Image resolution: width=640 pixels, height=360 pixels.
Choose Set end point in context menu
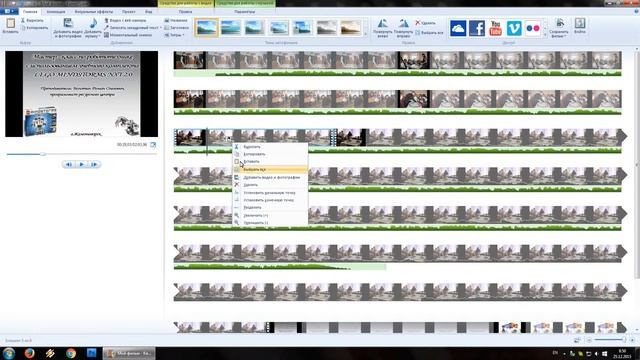click(270, 200)
